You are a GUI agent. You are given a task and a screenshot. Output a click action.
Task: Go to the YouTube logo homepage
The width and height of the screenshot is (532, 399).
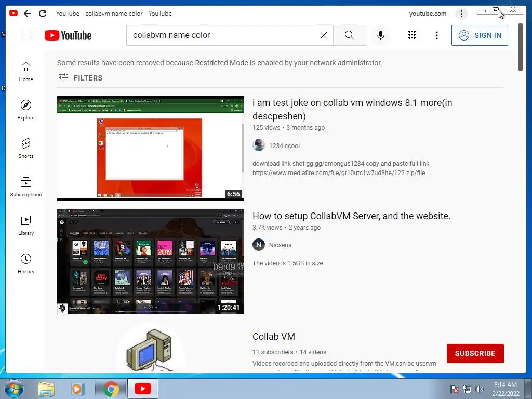click(68, 35)
